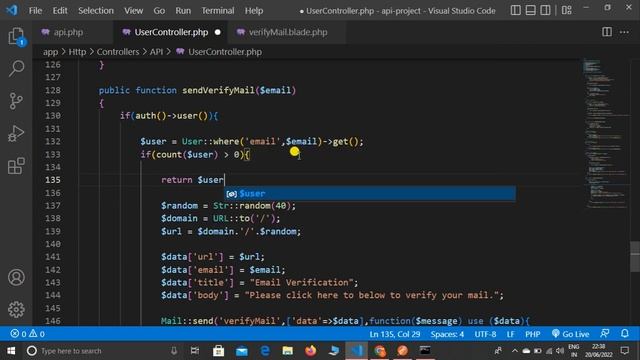Viewport: 640px width, 360px height.
Task: Open the Run menu
Action: [x=183, y=11]
